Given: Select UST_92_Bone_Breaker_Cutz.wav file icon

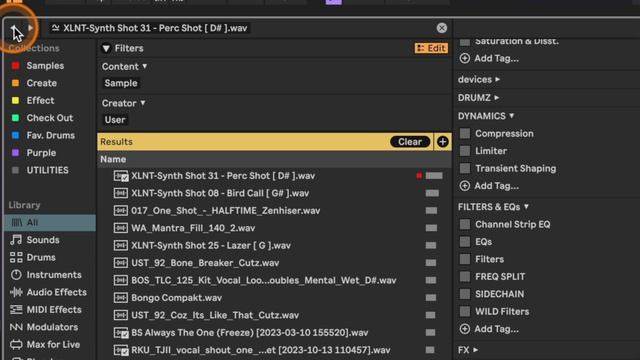Looking at the screenshot, I should 121,263.
